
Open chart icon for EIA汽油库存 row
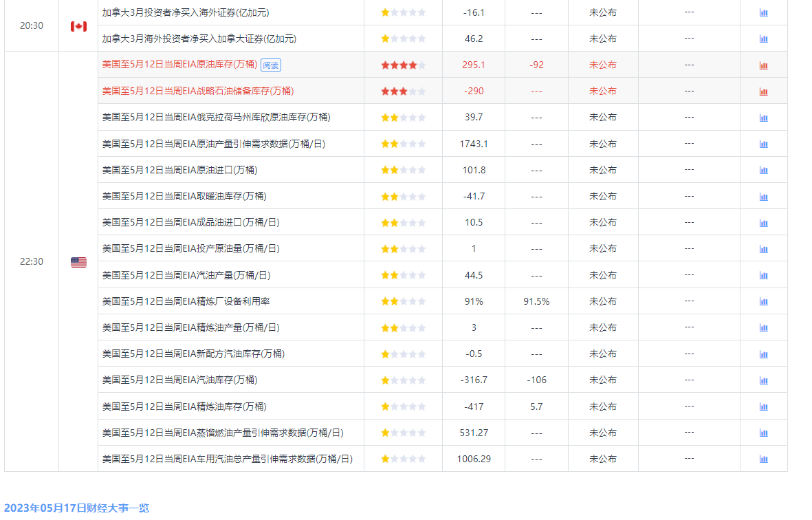763,380
